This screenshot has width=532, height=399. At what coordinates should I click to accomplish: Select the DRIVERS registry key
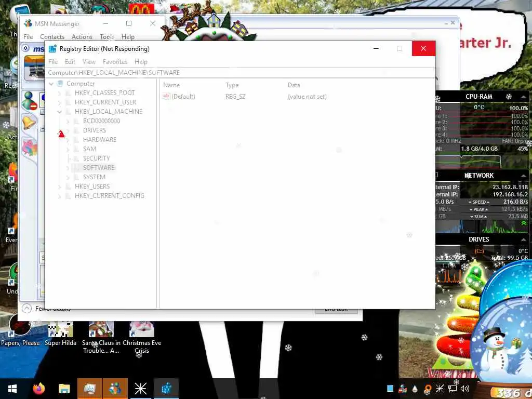(x=95, y=130)
